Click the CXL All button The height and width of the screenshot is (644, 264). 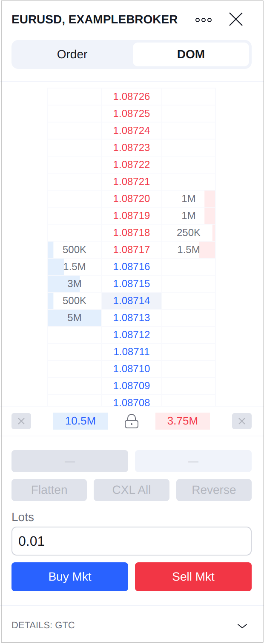point(132,490)
